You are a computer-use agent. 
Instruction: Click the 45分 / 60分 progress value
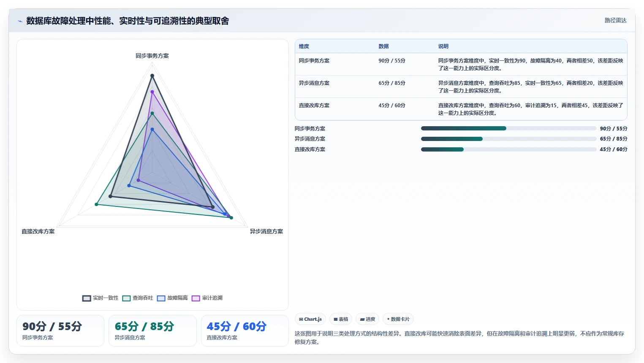coord(614,149)
